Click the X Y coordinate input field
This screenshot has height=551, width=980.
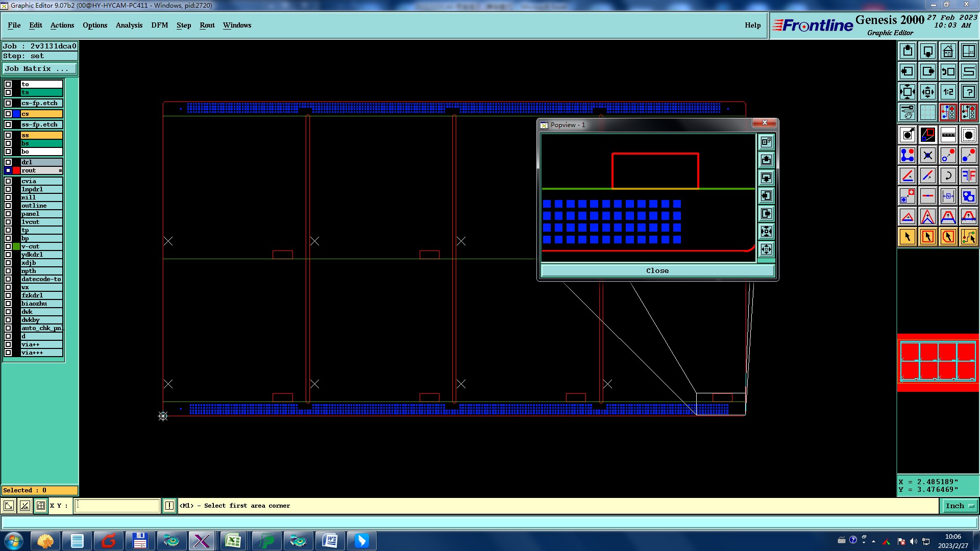tap(117, 506)
